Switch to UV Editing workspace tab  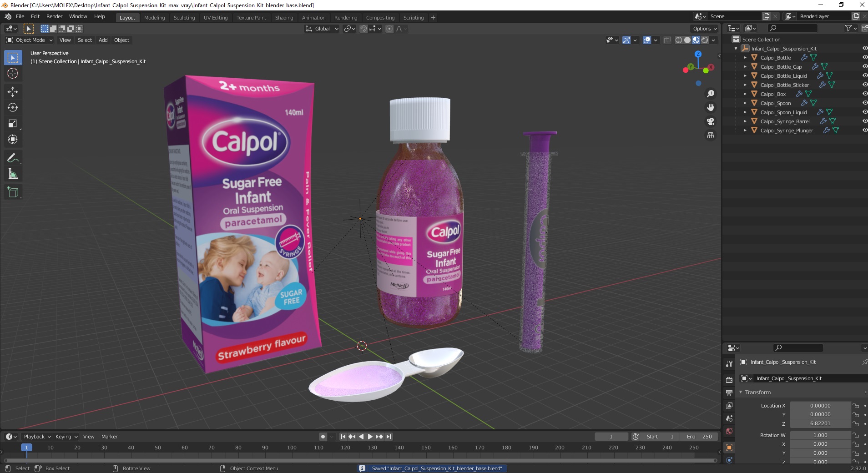(x=216, y=18)
